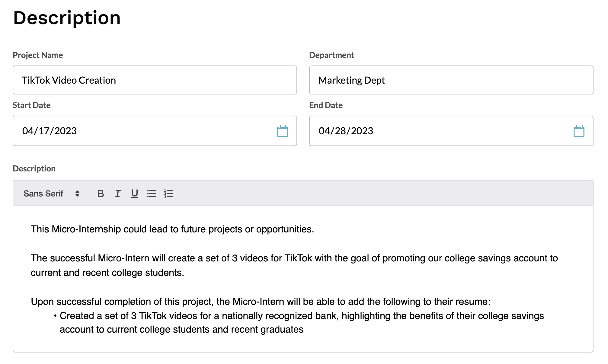Open the Start Date calendar picker
The image size is (608, 364).
coord(283,131)
